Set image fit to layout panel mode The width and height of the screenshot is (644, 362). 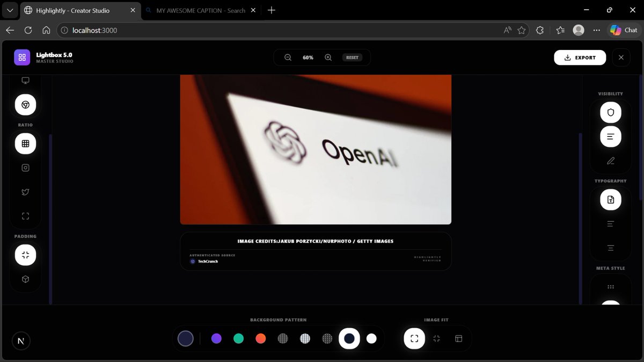[x=459, y=338]
